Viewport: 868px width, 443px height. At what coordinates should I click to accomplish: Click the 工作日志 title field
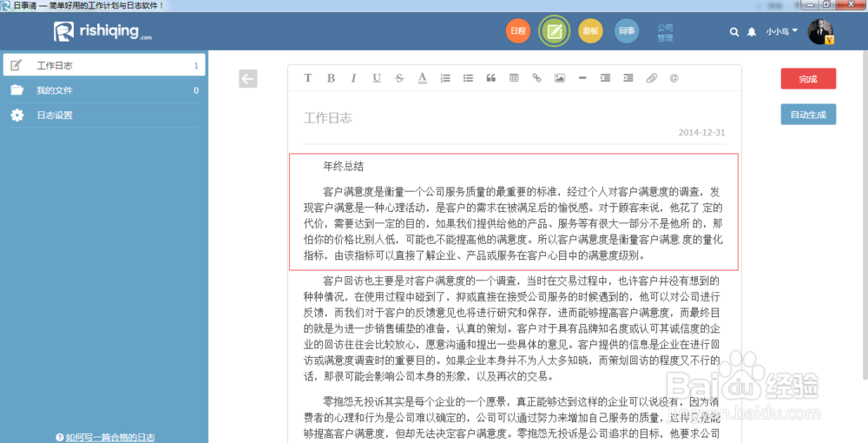pyautogui.click(x=328, y=118)
